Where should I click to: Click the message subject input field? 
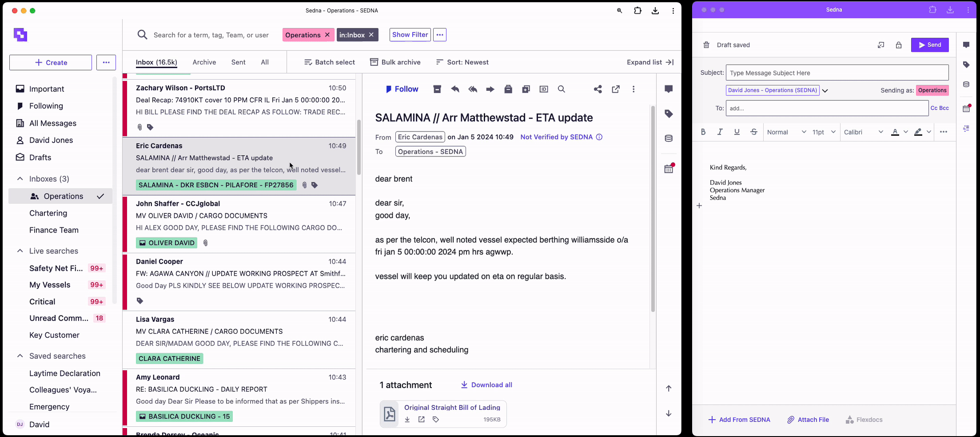[837, 73]
